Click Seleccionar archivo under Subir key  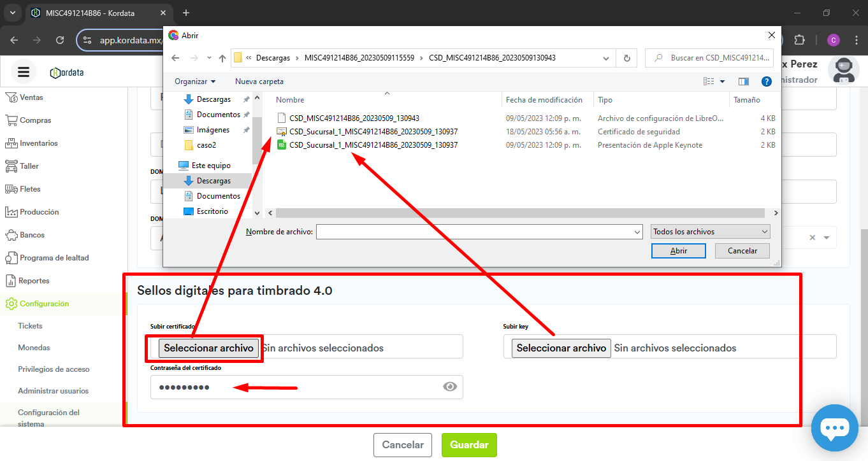pos(561,348)
